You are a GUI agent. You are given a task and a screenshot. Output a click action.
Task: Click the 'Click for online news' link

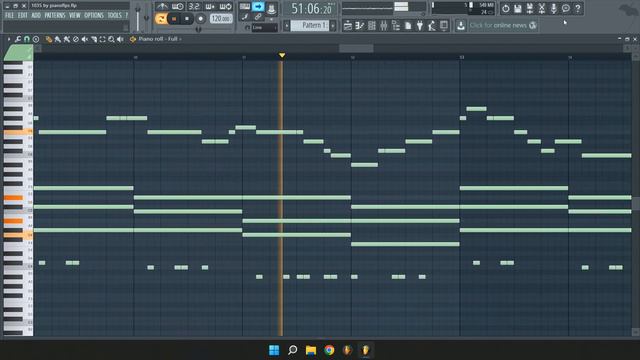498,26
